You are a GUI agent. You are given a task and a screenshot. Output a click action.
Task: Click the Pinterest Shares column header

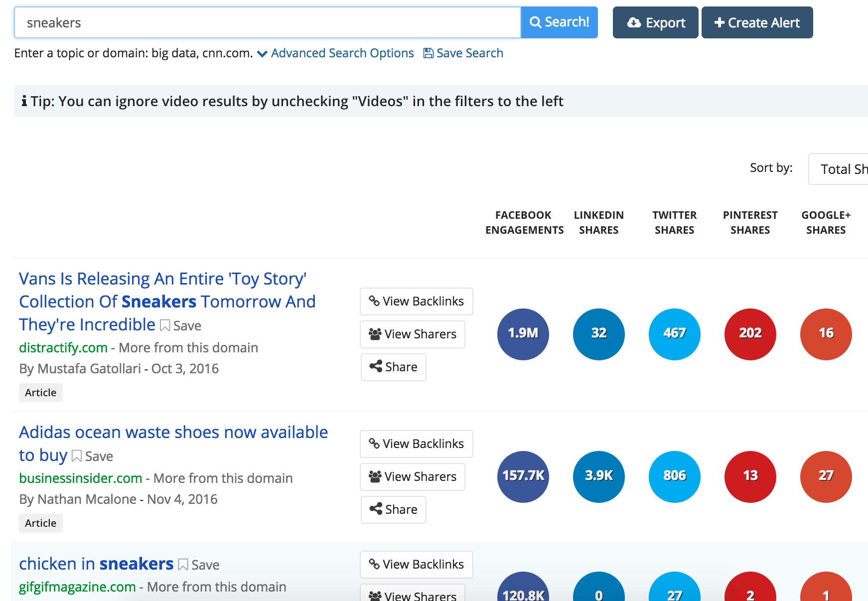(750, 223)
